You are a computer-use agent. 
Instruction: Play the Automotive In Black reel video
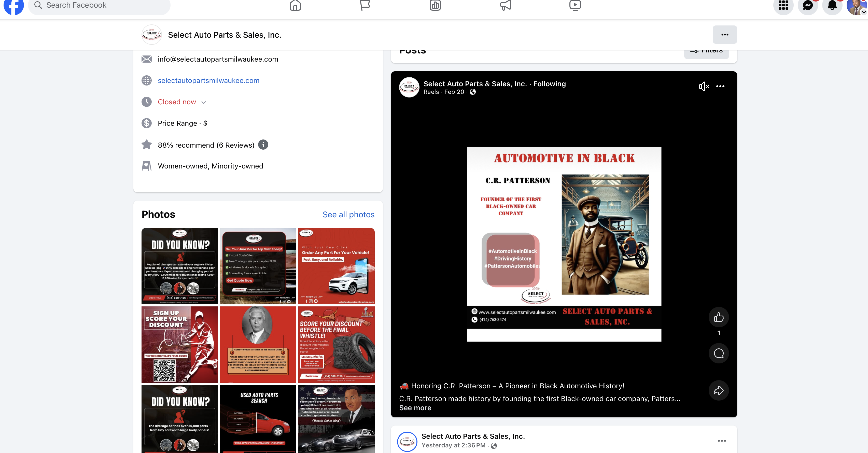[564, 244]
